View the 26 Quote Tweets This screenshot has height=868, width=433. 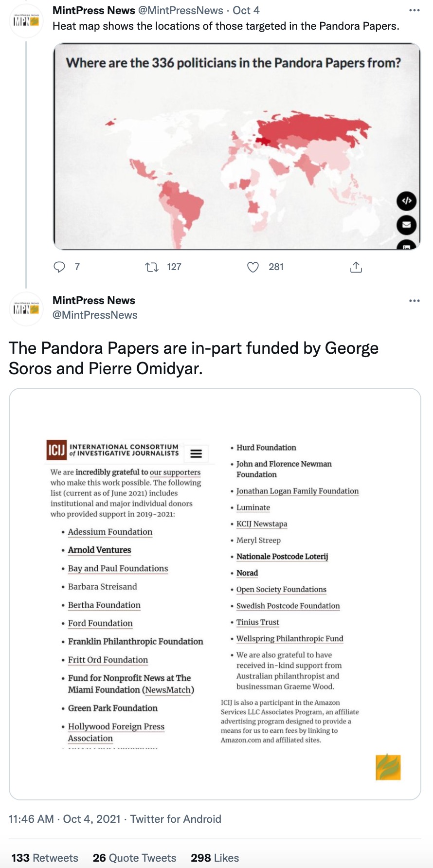click(x=134, y=858)
